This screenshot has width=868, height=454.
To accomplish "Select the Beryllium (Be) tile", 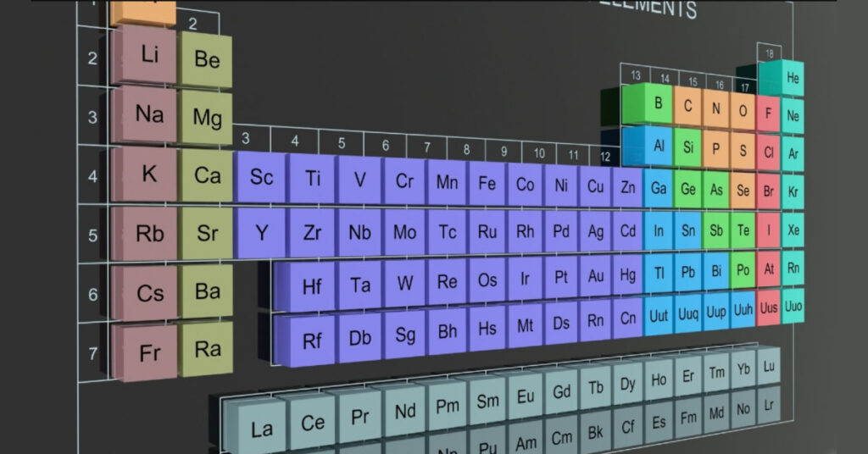I will tap(207, 59).
